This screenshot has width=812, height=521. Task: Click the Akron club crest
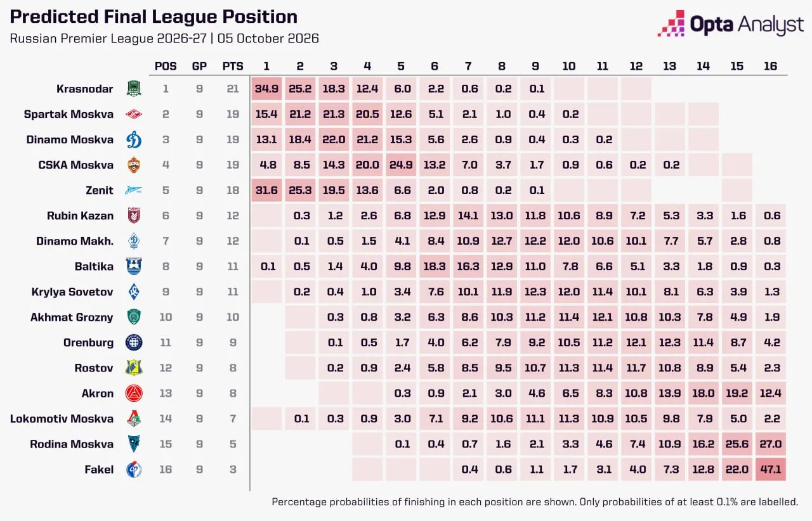point(134,393)
